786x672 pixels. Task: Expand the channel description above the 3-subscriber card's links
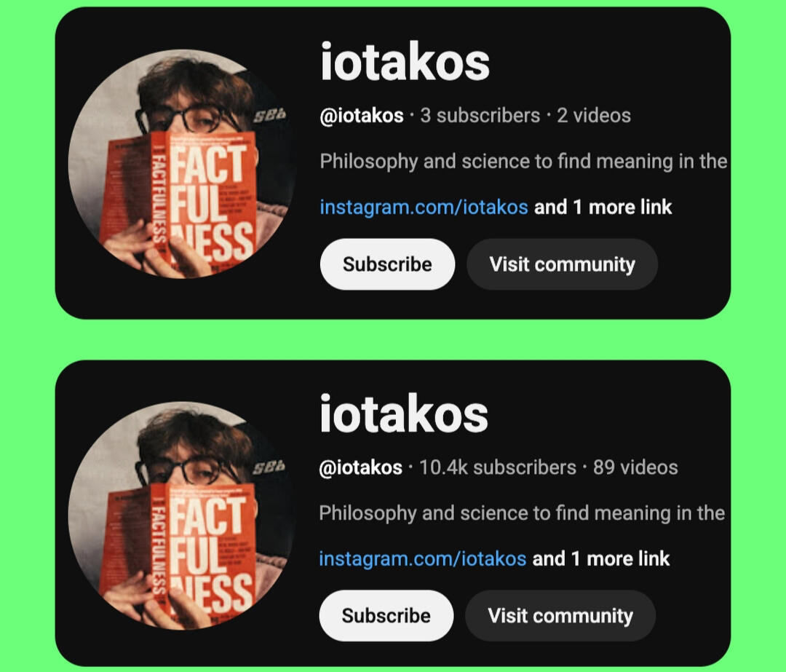coord(523,161)
